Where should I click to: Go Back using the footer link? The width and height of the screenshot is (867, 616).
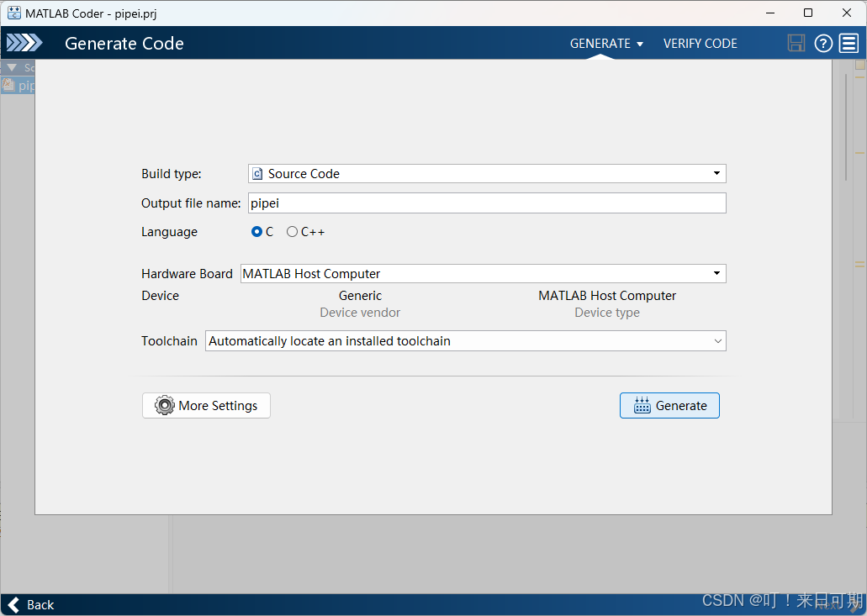40,605
